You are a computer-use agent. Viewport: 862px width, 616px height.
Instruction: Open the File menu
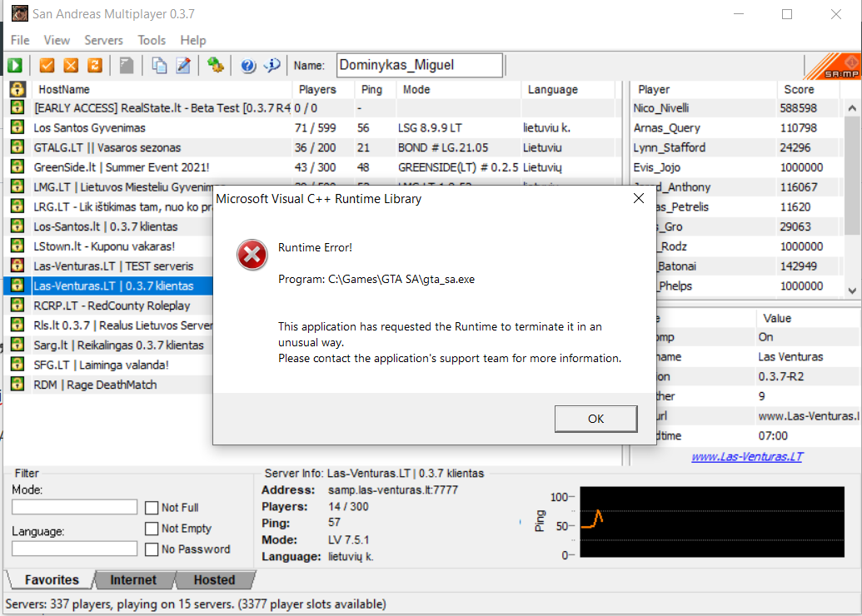coord(20,40)
